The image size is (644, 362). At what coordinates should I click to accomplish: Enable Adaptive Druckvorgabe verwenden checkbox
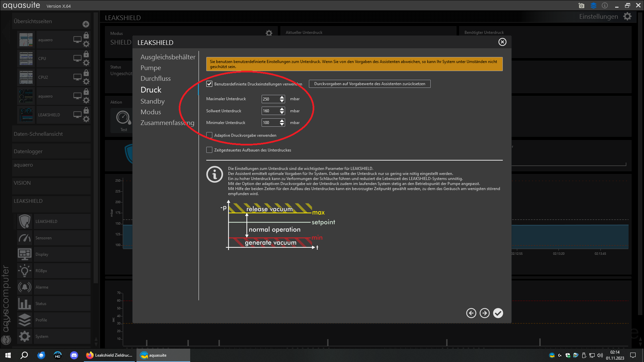point(209,135)
